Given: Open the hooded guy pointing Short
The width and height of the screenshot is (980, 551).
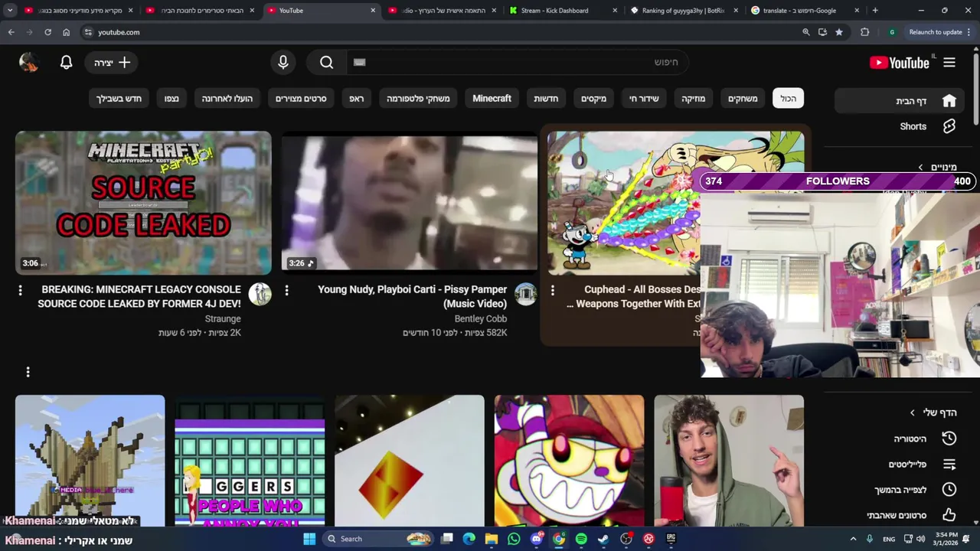Looking at the screenshot, I should tap(729, 461).
